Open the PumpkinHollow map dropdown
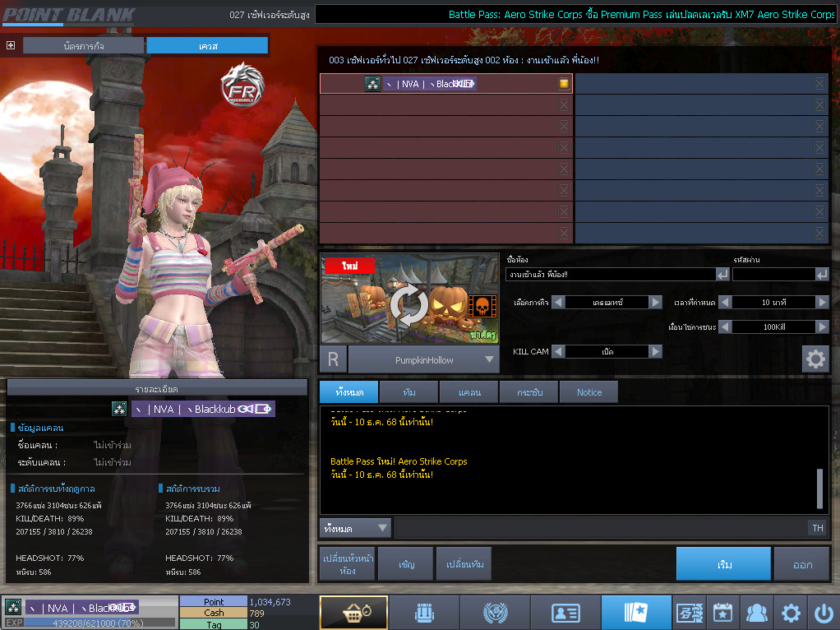 [490, 359]
